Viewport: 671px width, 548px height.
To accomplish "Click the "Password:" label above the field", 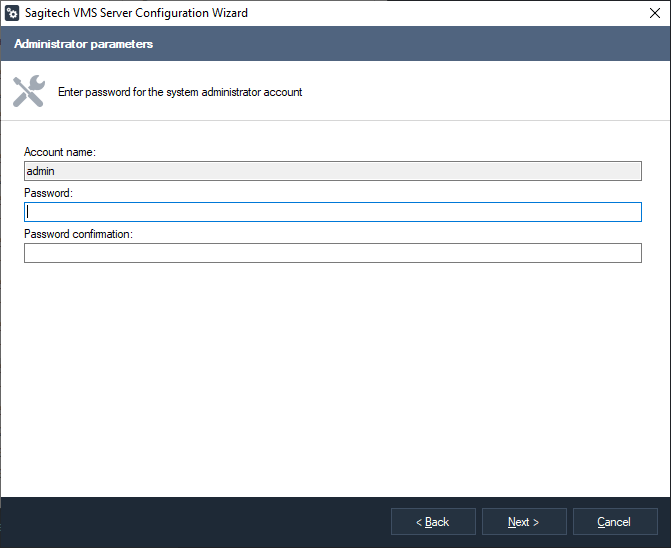I will click(49, 193).
